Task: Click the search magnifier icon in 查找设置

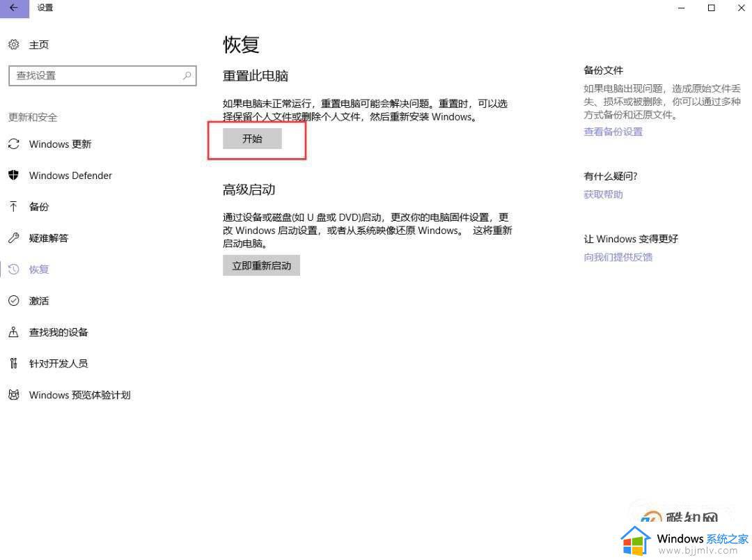Action: click(x=187, y=75)
